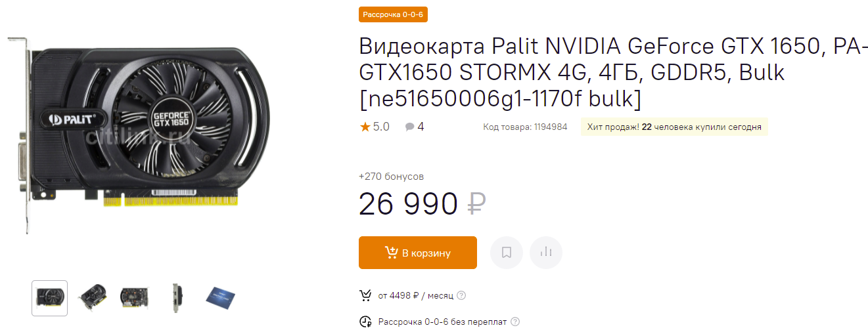Click the star rating 5.0
868x336 pixels.
coord(375,127)
